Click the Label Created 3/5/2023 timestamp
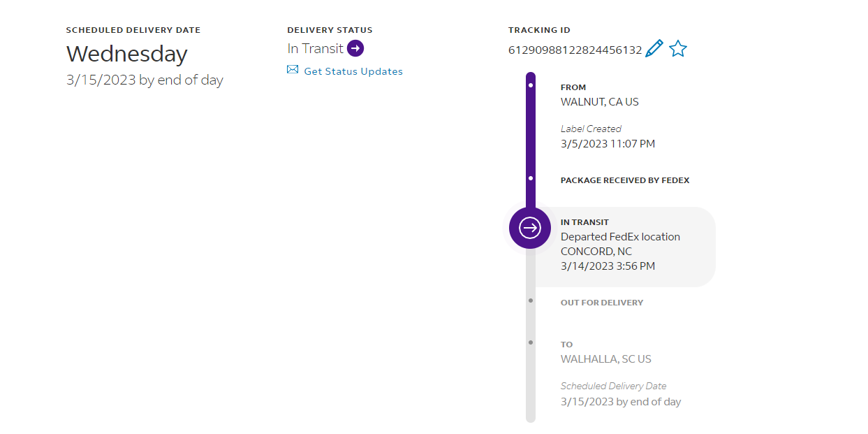The width and height of the screenshot is (868, 434). pos(608,144)
